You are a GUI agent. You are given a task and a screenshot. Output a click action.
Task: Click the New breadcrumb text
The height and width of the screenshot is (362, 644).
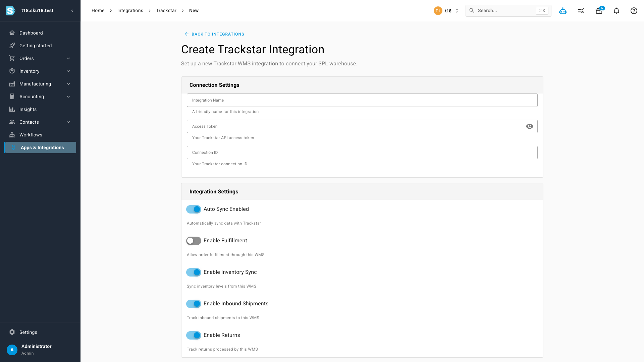click(x=194, y=11)
